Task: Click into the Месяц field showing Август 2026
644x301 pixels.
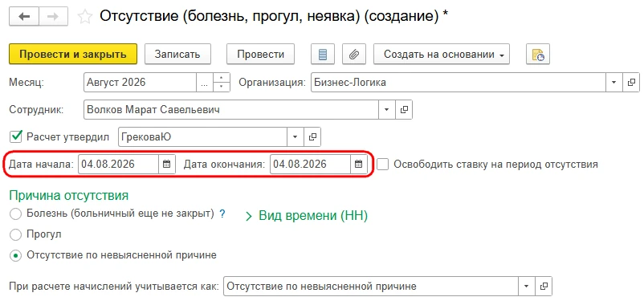Action: pyautogui.click(x=140, y=83)
